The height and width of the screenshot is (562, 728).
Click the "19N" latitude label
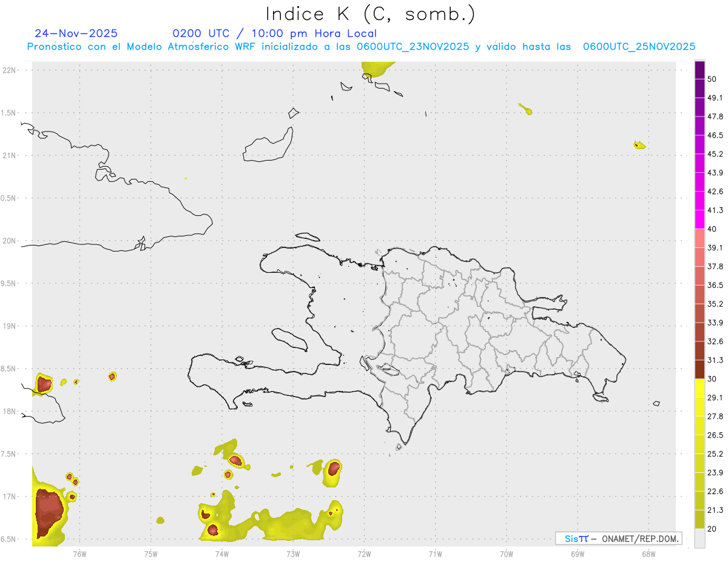point(9,326)
